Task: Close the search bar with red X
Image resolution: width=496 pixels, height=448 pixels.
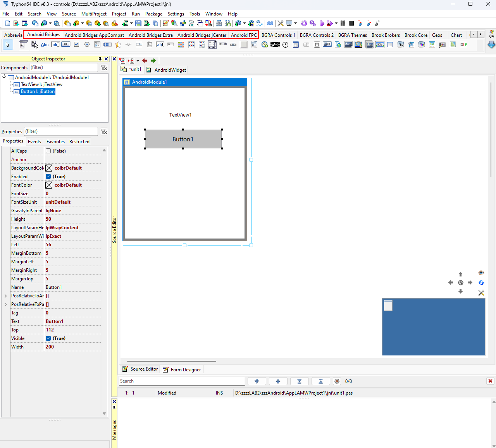Action: click(490, 381)
